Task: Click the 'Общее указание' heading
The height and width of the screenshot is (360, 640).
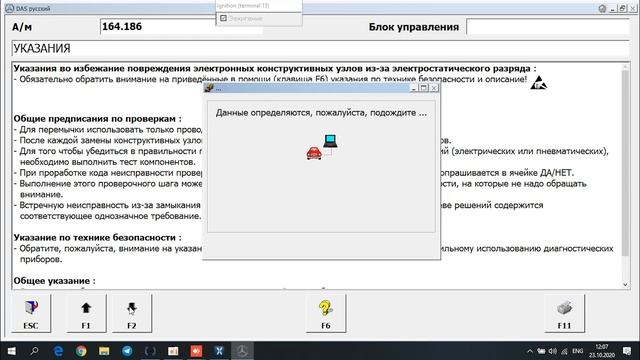Action: pyautogui.click(x=54, y=281)
